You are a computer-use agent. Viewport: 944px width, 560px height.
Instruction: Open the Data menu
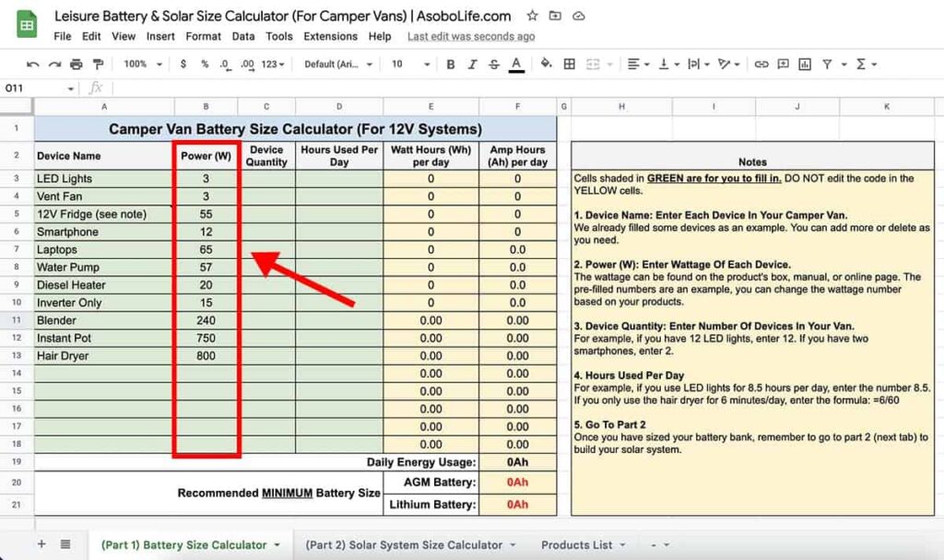(243, 36)
